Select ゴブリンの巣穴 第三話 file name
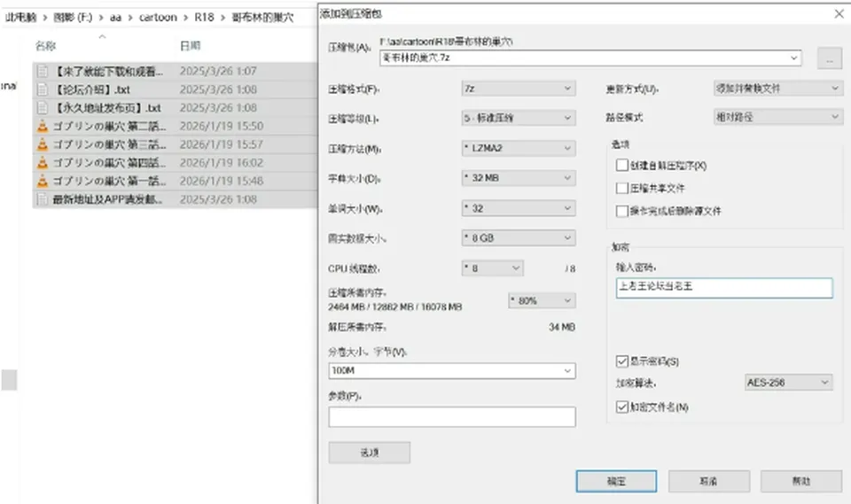851x504 pixels. (109, 145)
